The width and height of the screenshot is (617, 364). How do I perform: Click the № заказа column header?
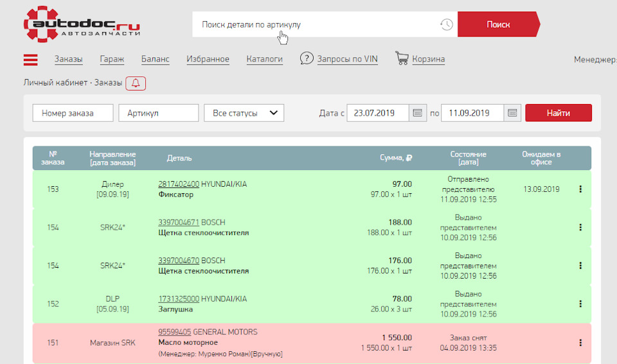point(53,158)
